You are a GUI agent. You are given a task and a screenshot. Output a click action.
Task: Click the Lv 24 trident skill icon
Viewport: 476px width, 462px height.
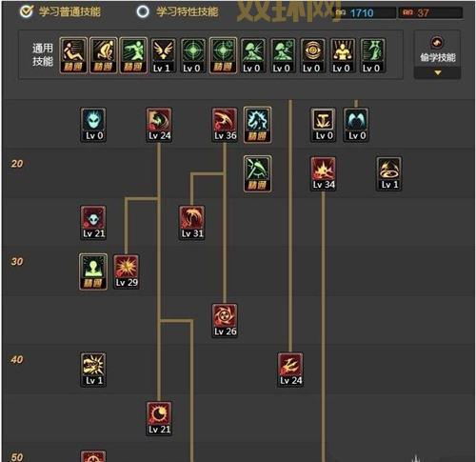pos(290,370)
